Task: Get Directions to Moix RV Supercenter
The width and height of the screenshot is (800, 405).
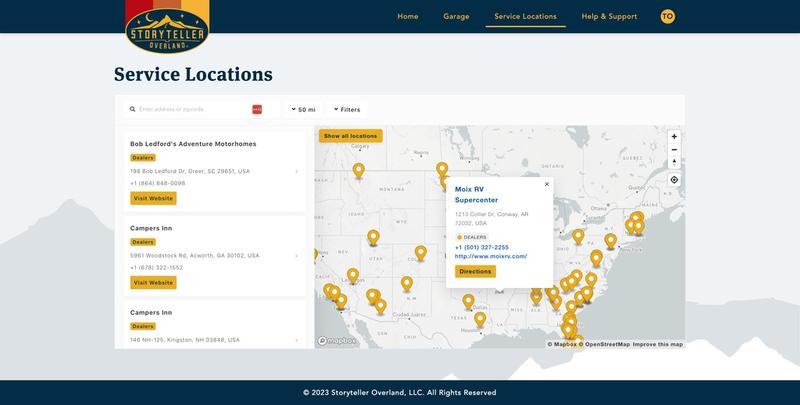Action: point(475,271)
